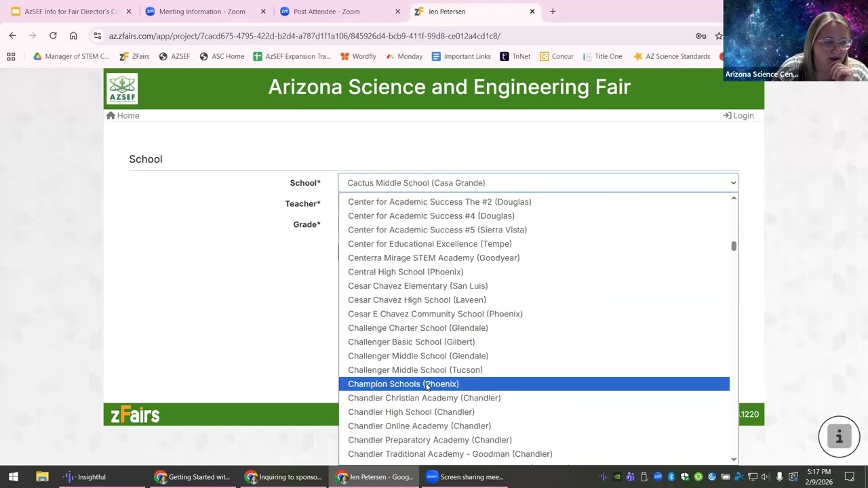Close the Jen Petersen browser tab

pyautogui.click(x=532, y=12)
